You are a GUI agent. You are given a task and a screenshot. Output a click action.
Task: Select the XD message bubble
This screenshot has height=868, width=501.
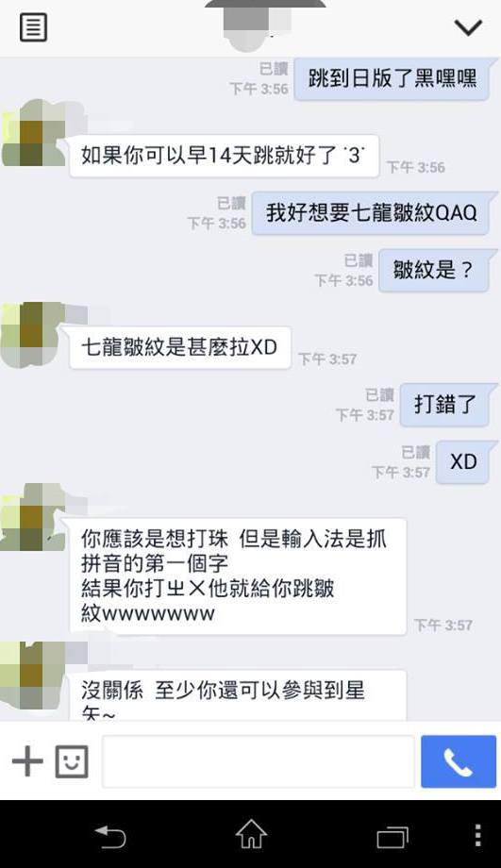click(463, 461)
